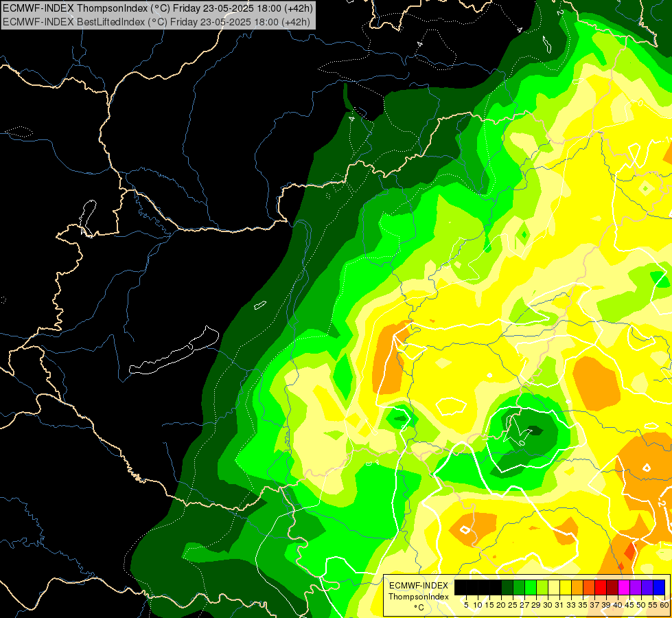Click the legend scale value 60
The height and width of the screenshot is (618, 672).
click(x=664, y=605)
